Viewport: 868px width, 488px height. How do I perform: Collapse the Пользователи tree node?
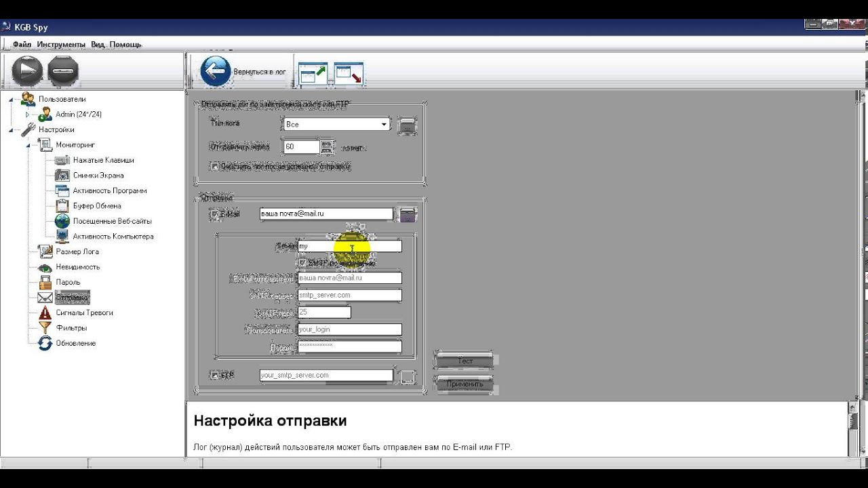(11, 99)
